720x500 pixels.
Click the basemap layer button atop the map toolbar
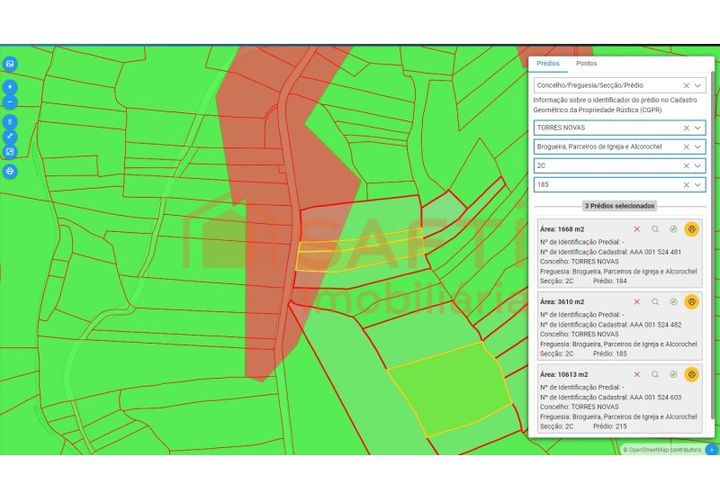click(10, 64)
